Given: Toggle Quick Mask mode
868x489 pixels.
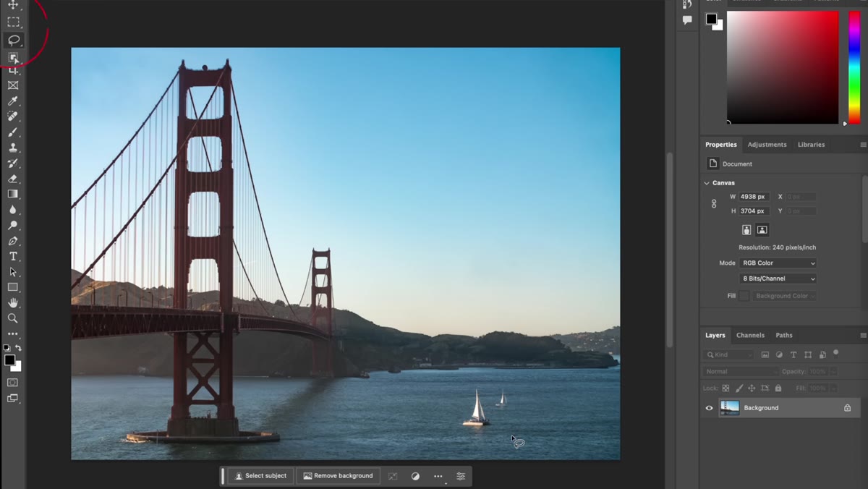Looking at the screenshot, I should tap(13, 382).
